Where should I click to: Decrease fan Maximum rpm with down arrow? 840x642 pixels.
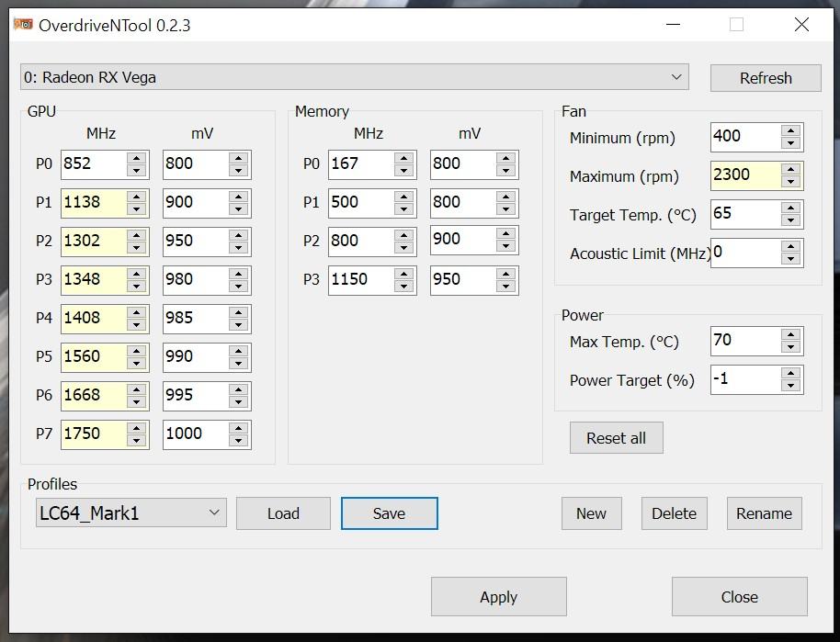tap(790, 182)
